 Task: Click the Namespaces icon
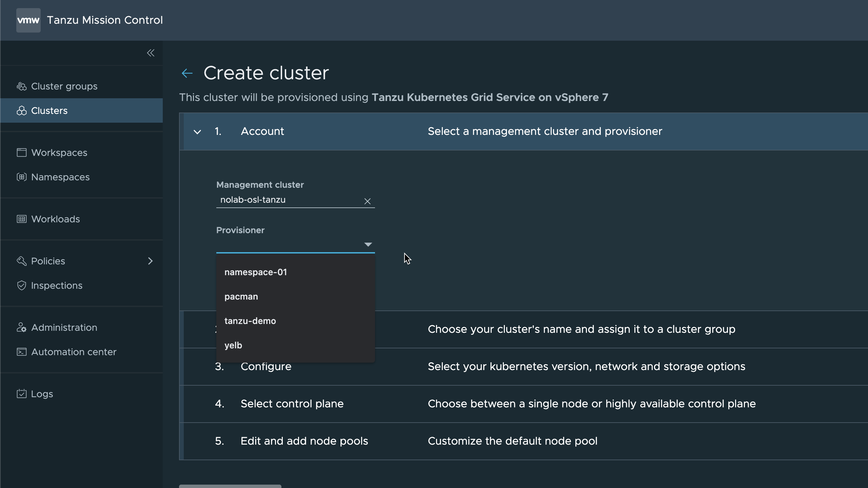point(22,177)
